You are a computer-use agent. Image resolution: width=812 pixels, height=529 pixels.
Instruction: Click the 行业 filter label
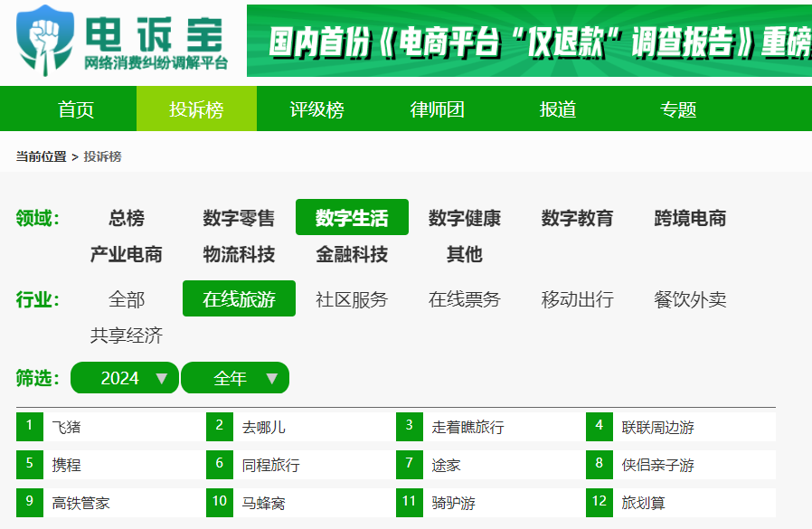click(x=37, y=299)
